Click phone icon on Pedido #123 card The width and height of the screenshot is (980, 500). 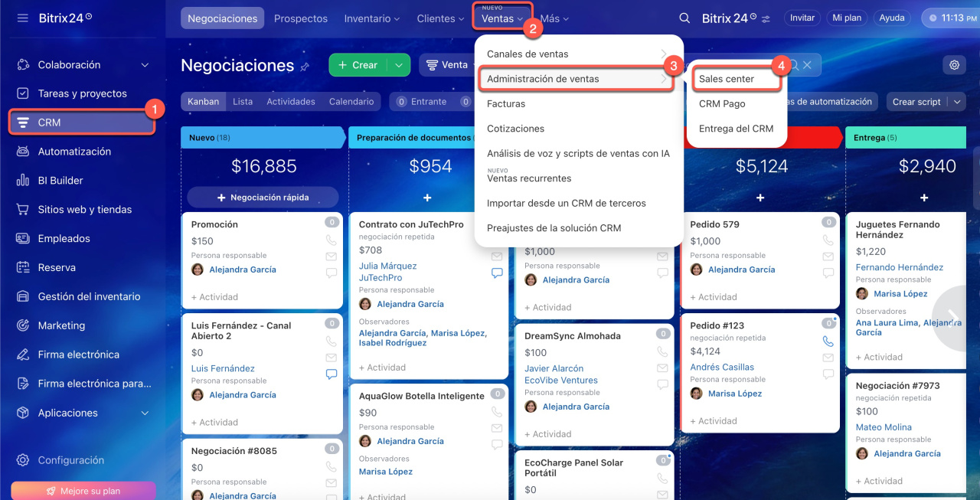[x=828, y=342]
